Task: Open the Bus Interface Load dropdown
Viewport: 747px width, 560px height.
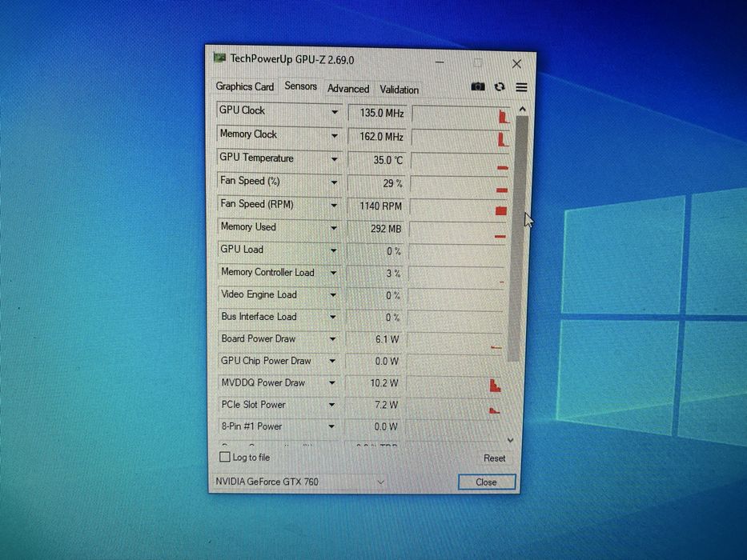Action: coord(332,317)
